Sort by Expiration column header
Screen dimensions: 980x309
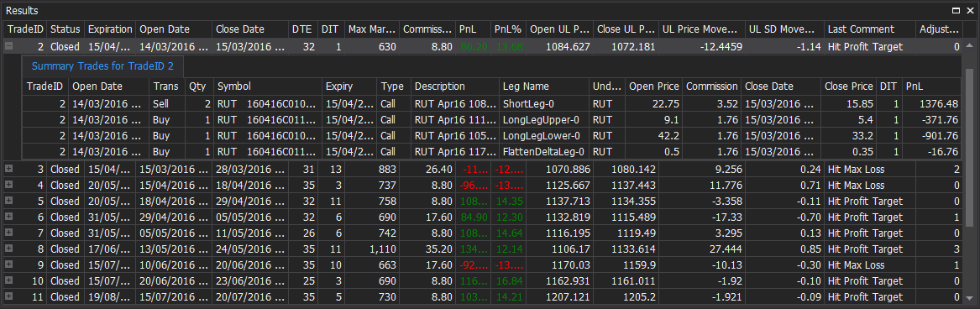point(110,29)
